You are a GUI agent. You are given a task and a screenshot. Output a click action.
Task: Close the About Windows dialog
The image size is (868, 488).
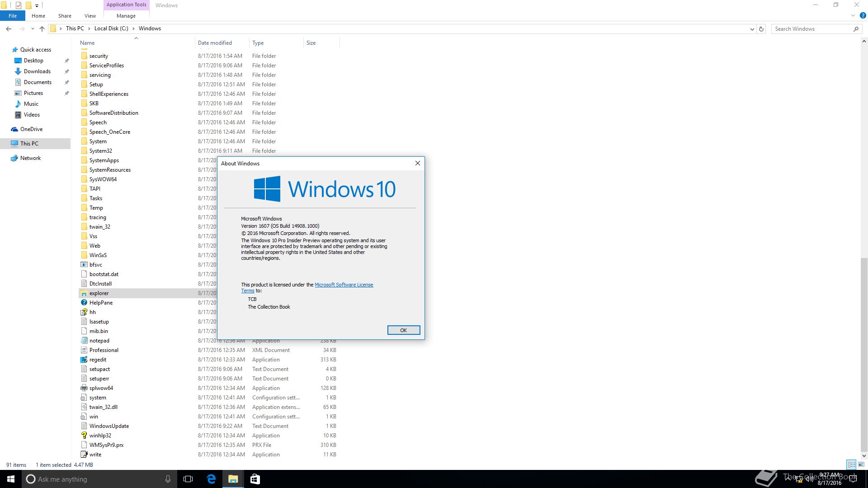(x=418, y=163)
